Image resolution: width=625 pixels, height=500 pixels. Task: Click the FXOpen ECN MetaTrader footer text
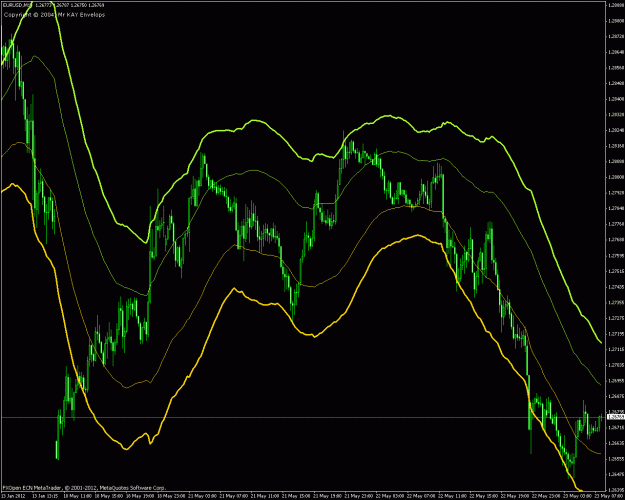coord(84,488)
